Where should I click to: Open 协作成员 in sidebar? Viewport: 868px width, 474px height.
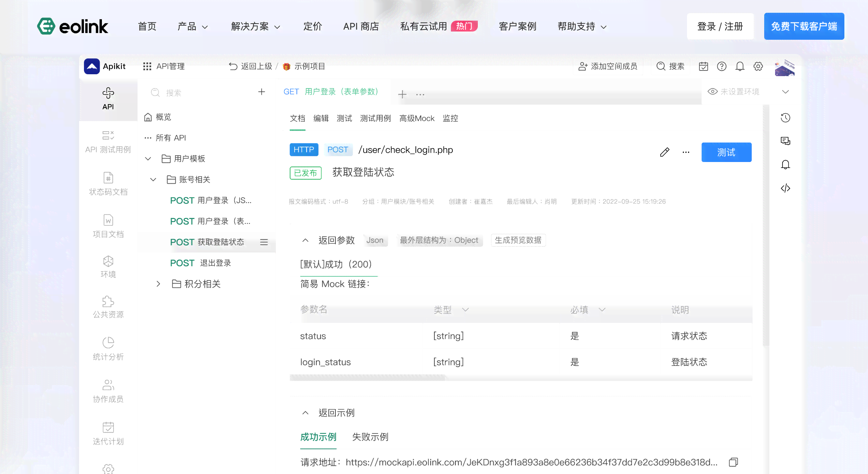(108, 391)
